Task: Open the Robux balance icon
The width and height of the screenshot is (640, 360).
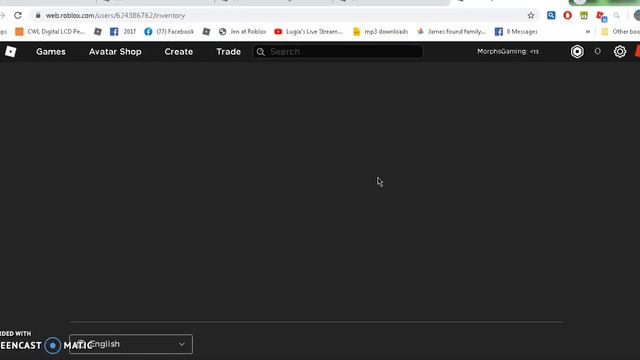Action: (577, 51)
